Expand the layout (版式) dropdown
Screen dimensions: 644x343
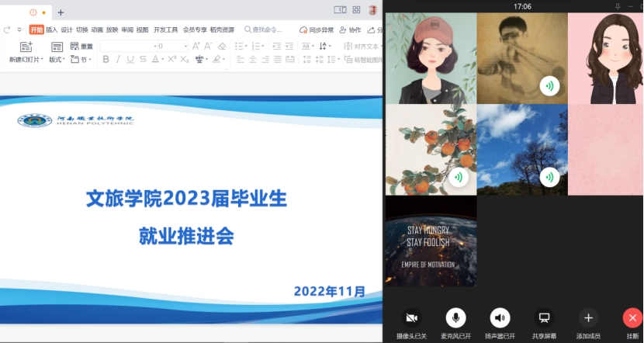[x=57, y=60]
